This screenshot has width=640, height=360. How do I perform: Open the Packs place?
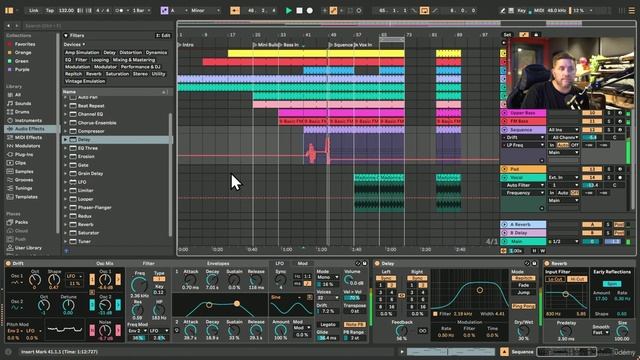point(21,222)
